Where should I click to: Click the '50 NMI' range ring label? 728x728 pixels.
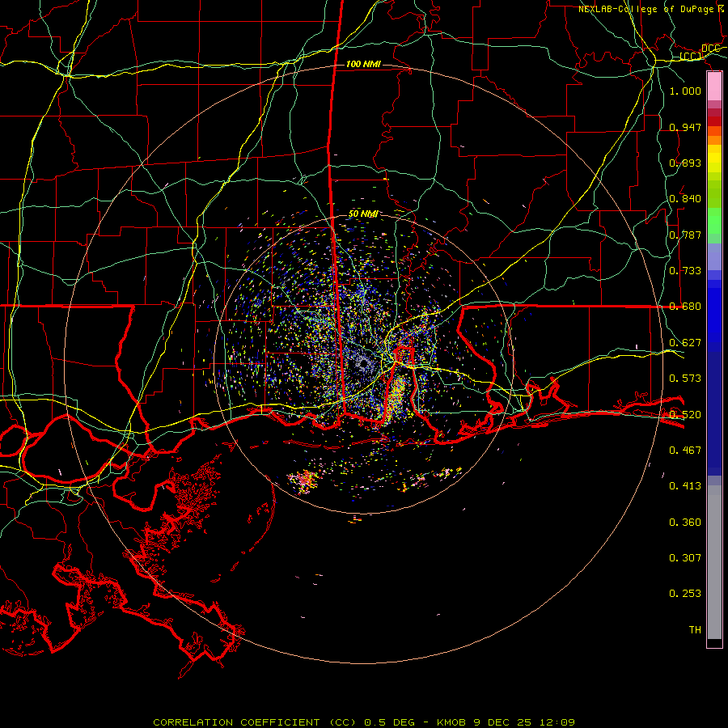(363, 214)
